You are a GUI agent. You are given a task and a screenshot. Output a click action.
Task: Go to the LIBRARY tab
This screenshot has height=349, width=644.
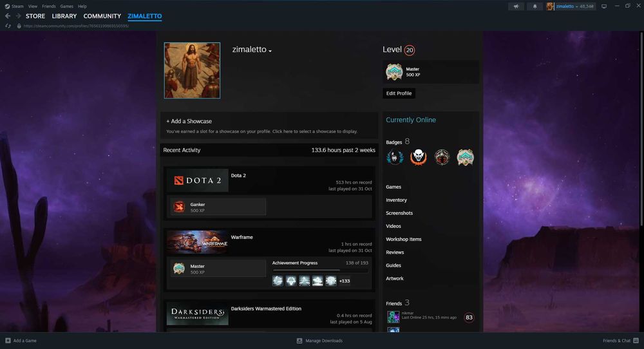tap(64, 16)
